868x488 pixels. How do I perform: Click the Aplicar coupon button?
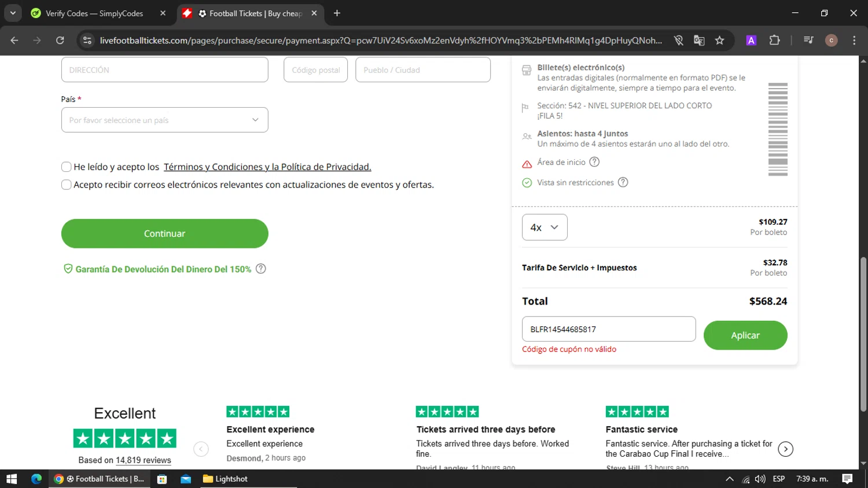point(745,335)
